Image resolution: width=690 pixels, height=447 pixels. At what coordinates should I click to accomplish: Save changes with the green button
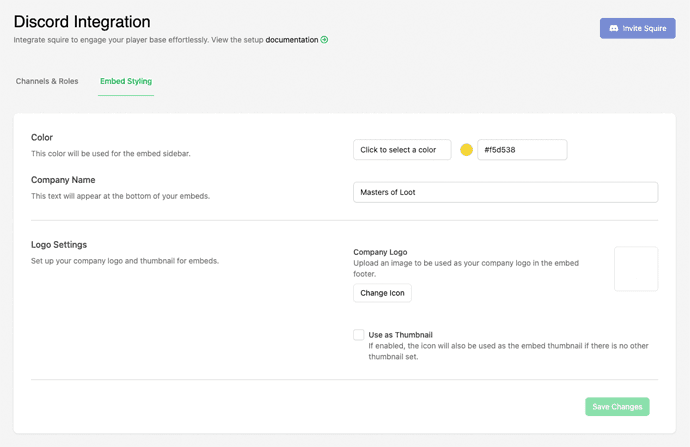point(617,407)
